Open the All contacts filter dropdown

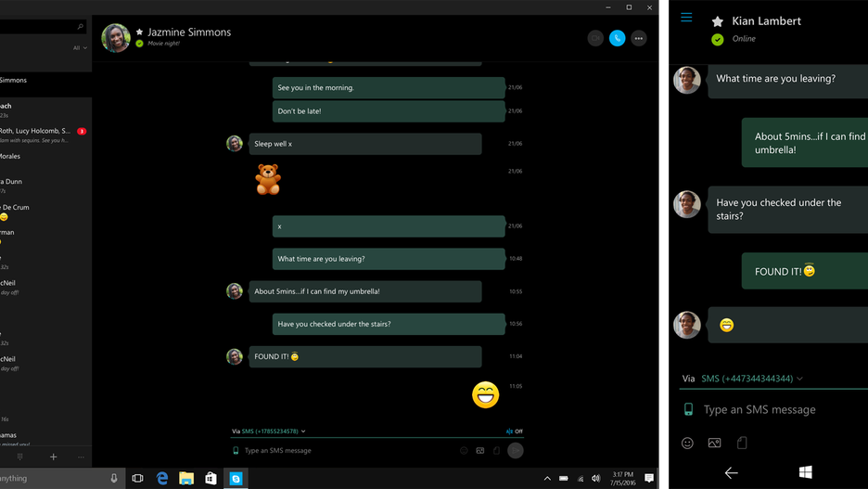[81, 48]
